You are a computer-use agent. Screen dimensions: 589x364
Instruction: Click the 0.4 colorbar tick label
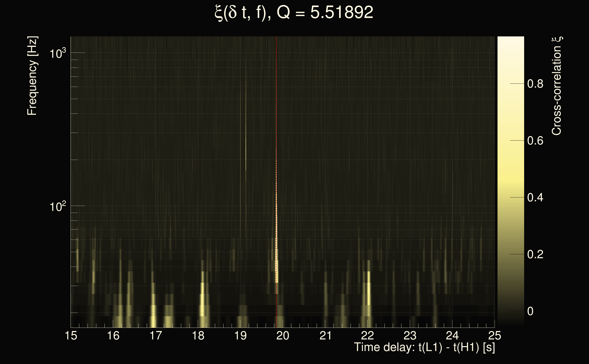535,198
